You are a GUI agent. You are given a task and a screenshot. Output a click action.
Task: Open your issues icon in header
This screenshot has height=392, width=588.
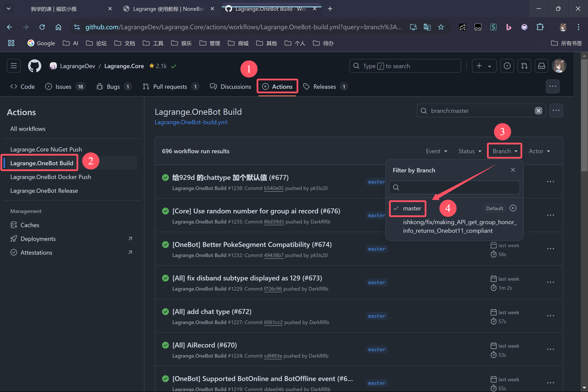(507, 66)
